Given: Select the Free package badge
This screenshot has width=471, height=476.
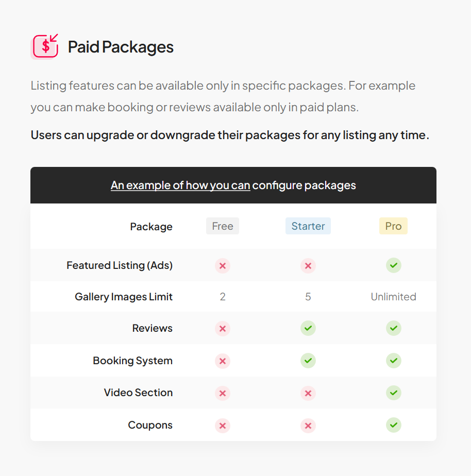Looking at the screenshot, I should tap(223, 226).
